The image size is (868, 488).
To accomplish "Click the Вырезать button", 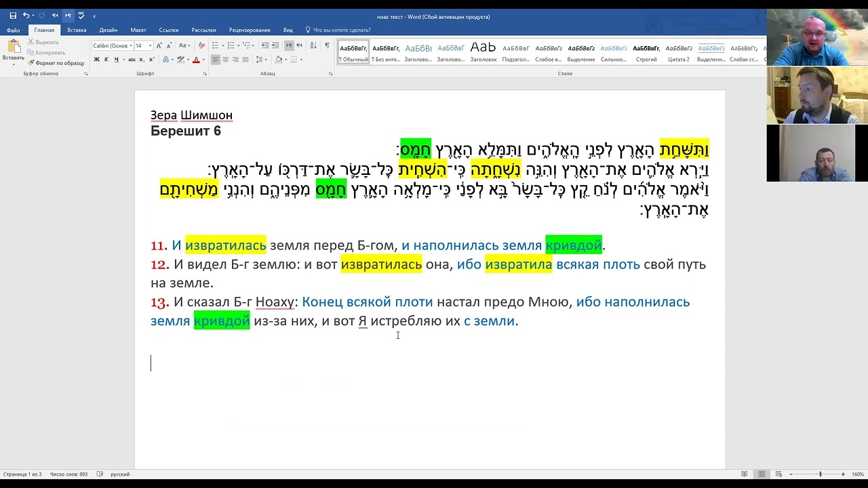I will click(43, 42).
